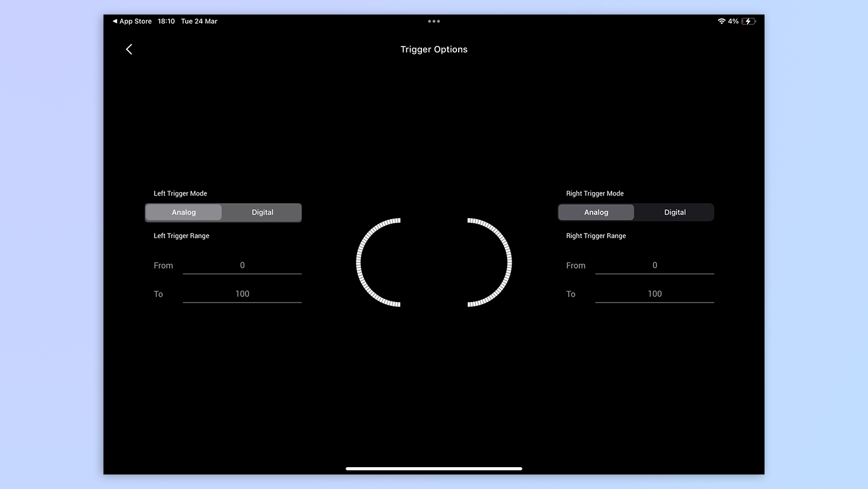Tap the App Store return link in status bar
This screenshot has height=489, width=868.
pos(132,21)
